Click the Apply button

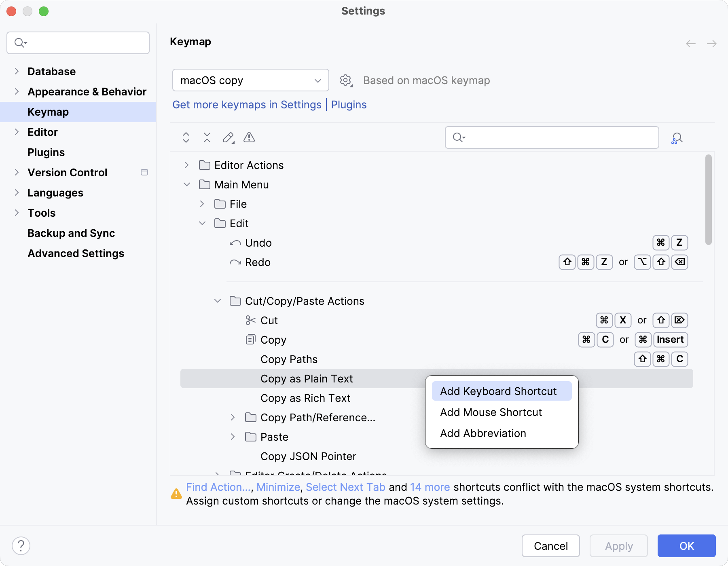[x=618, y=546]
